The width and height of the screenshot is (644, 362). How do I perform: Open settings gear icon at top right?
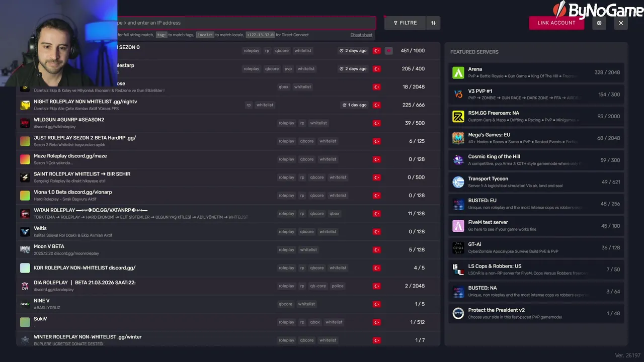point(599,23)
